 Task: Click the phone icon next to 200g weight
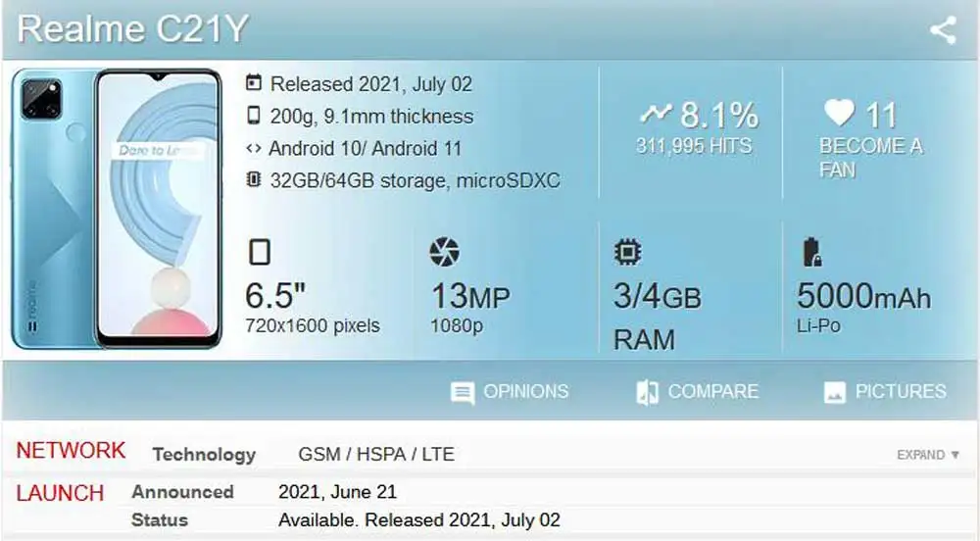click(253, 115)
